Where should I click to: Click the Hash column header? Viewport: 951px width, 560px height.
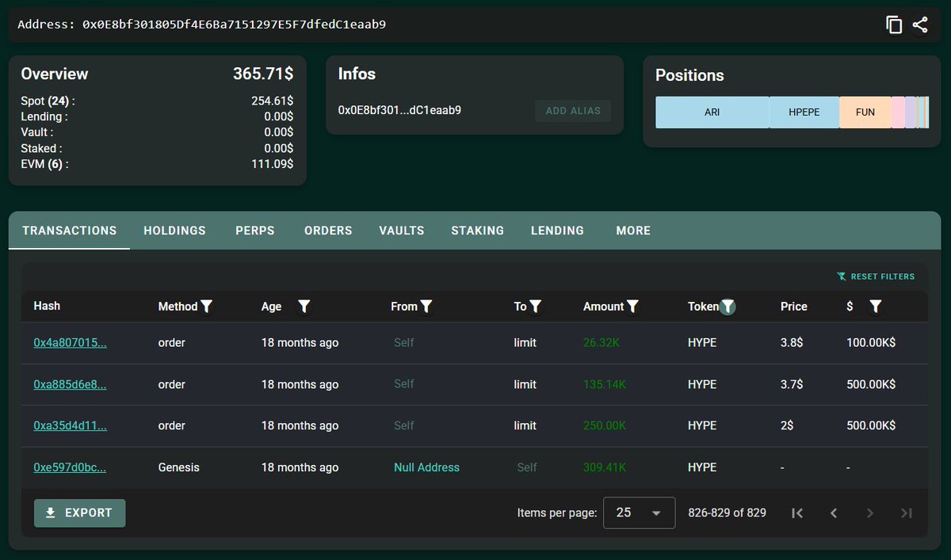click(x=47, y=306)
